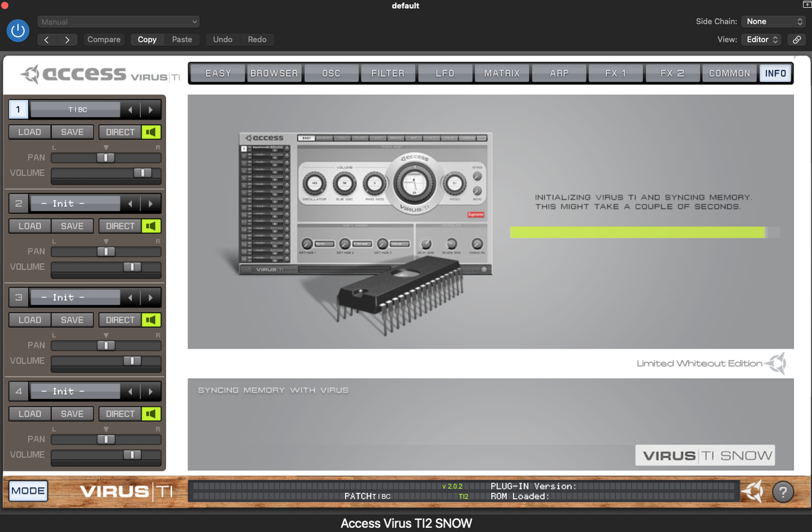Screen dimensions: 812x532
Task: Select next patch for part 4
Action: pyautogui.click(x=151, y=391)
